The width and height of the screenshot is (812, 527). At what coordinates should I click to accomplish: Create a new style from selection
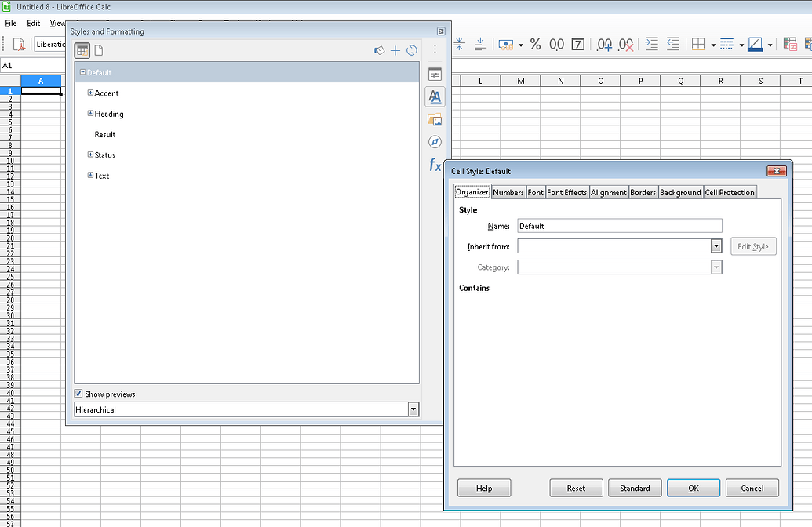395,50
